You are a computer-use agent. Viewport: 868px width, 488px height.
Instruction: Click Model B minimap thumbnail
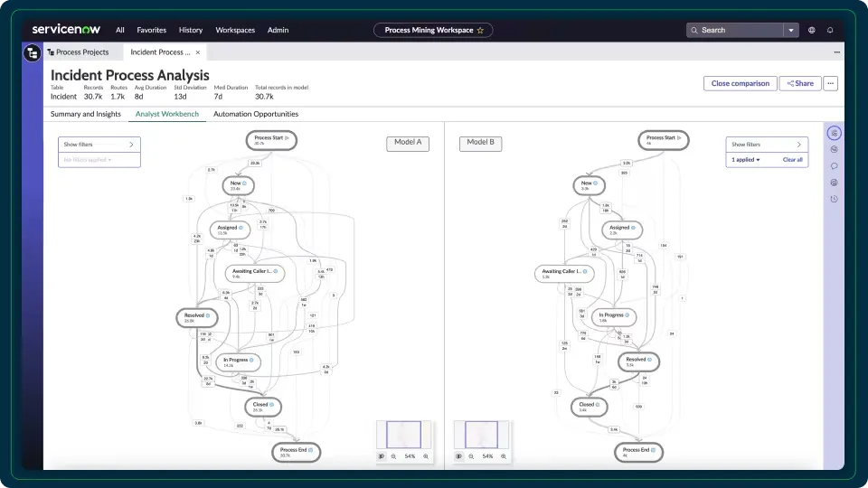point(481,435)
